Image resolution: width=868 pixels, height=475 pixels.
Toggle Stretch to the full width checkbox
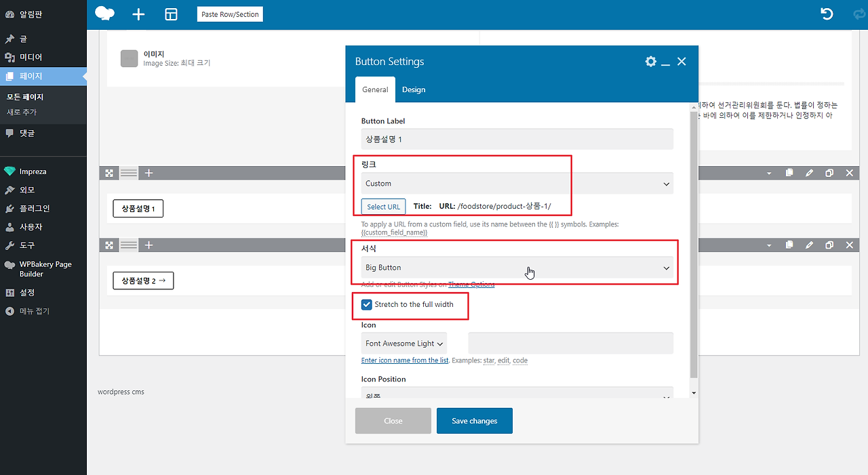pyautogui.click(x=367, y=305)
